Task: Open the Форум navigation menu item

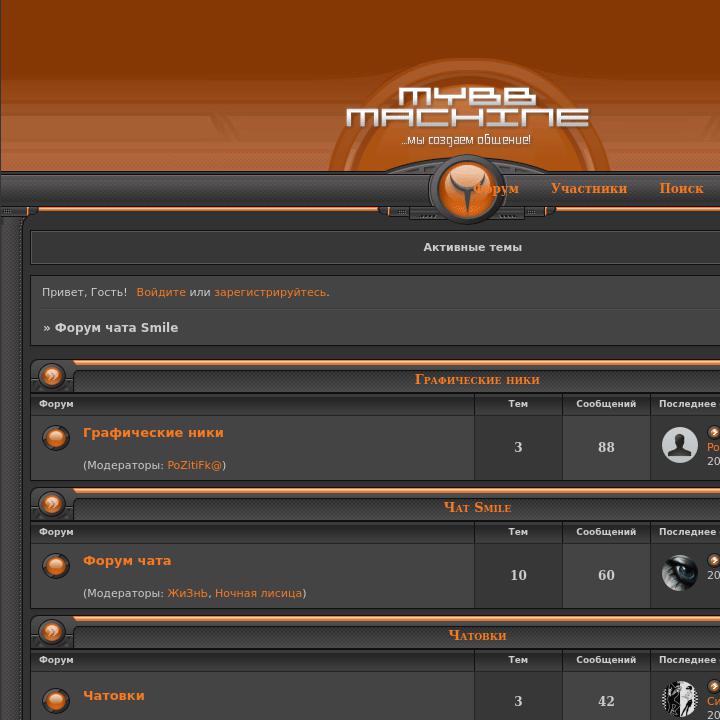Action: (x=496, y=188)
